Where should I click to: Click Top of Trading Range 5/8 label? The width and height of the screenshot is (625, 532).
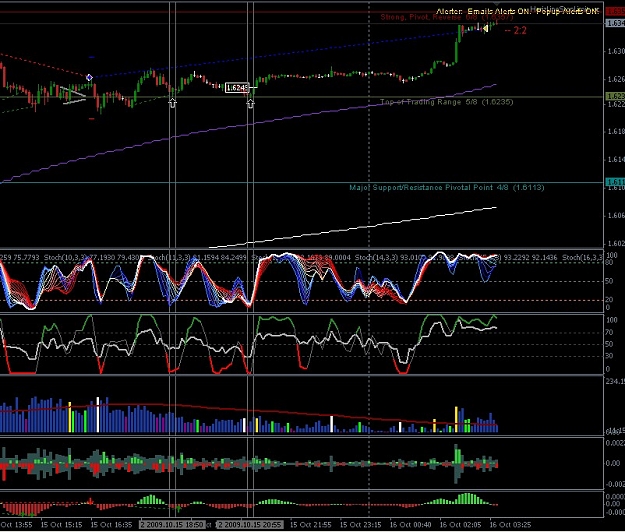click(447, 102)
